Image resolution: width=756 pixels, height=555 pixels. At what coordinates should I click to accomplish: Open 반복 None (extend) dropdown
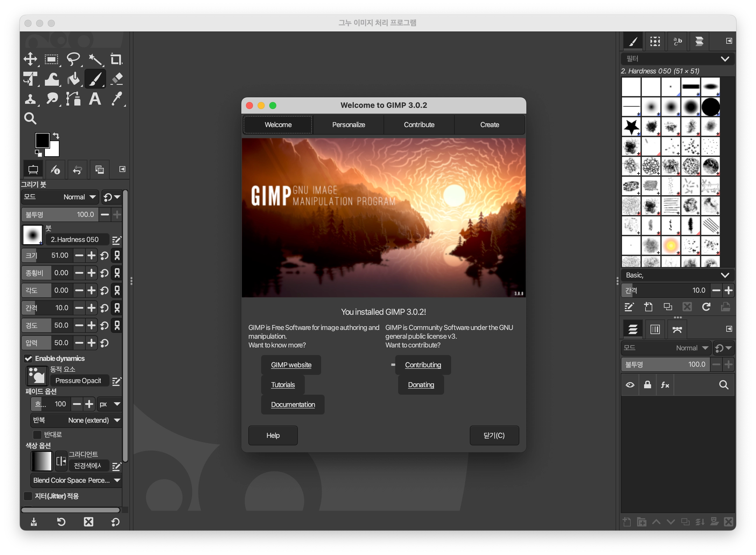76,421
